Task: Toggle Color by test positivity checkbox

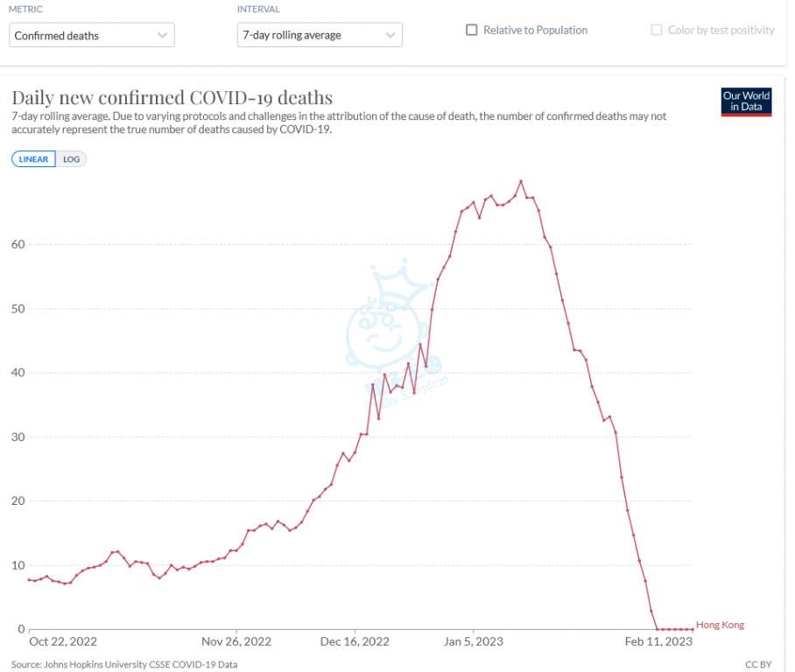Action: point(657,30)
